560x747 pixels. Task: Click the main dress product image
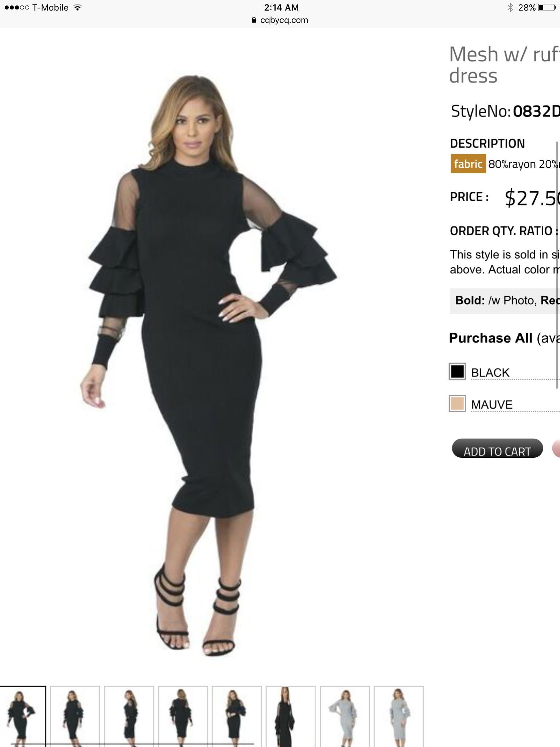click(210, 365)
